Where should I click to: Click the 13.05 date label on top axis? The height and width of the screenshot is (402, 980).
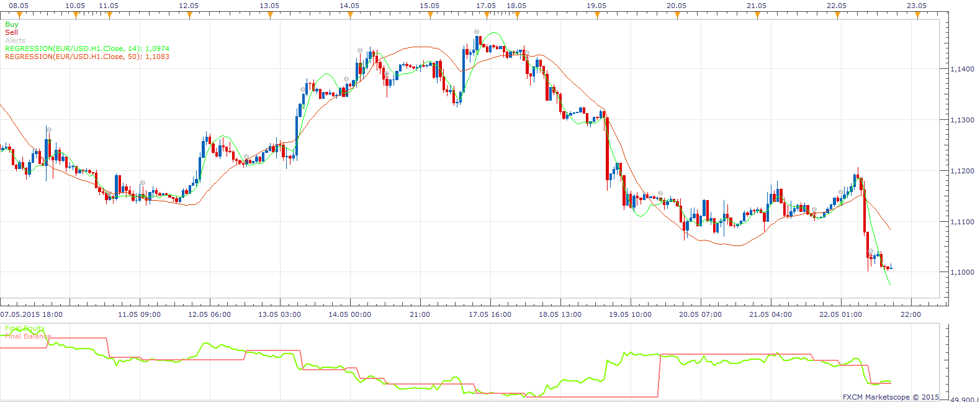pos(269,6)
